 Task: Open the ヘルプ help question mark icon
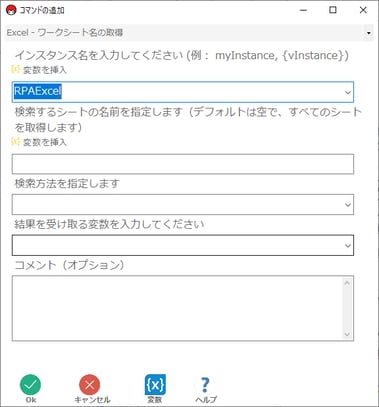pyautogui.click(x=205, y=385)
